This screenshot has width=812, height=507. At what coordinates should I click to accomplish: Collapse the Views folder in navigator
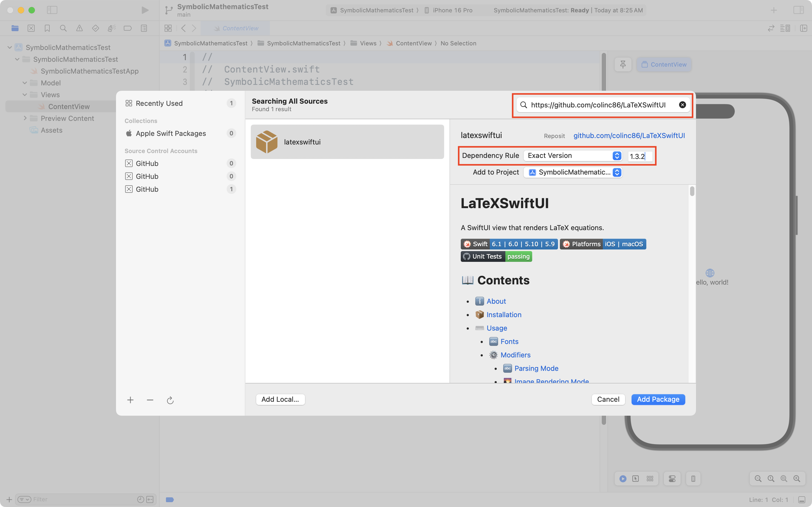pos(25,95)
